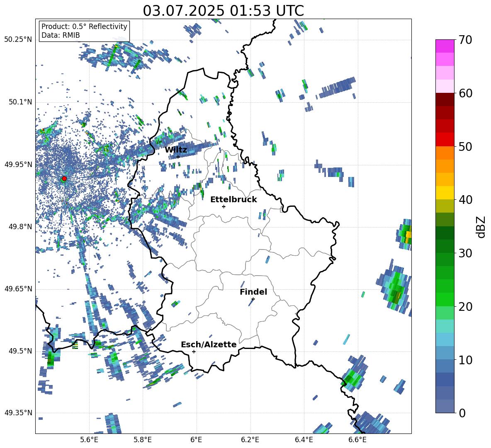The image size is (491, 448).
Task: Click the 50.25°N latitude label
Action: click(x=18, y=40)
